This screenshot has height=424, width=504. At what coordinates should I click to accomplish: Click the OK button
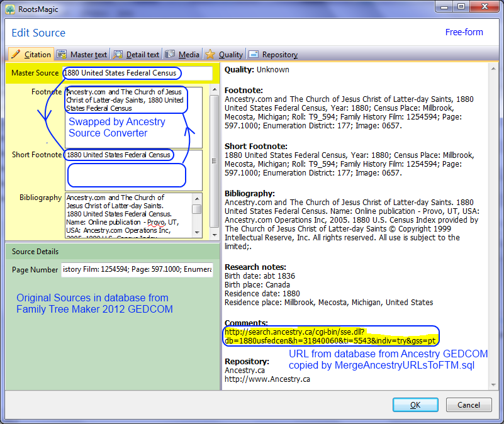[415, 404]
